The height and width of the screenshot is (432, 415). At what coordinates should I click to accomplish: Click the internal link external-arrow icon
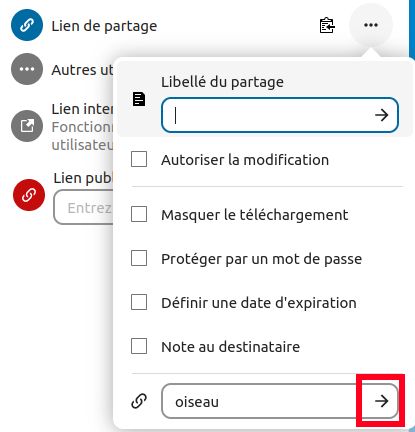pos(27,126)
